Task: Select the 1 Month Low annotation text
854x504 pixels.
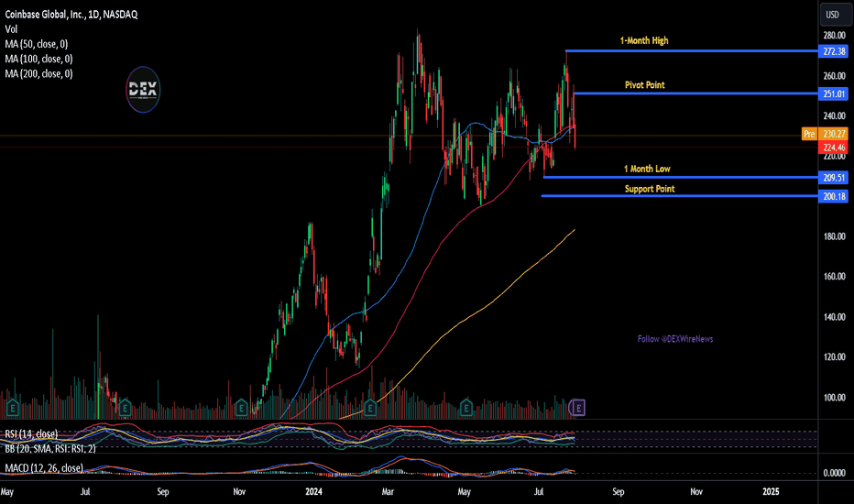Action: point(647,169)
